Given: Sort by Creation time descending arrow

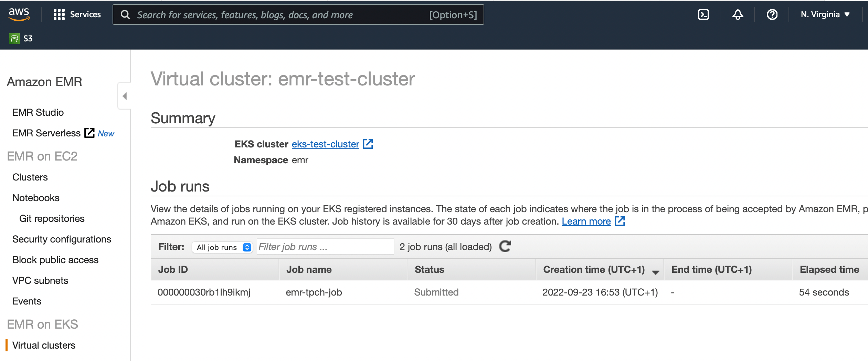Looking at the screenshot, I should [655, 272].
